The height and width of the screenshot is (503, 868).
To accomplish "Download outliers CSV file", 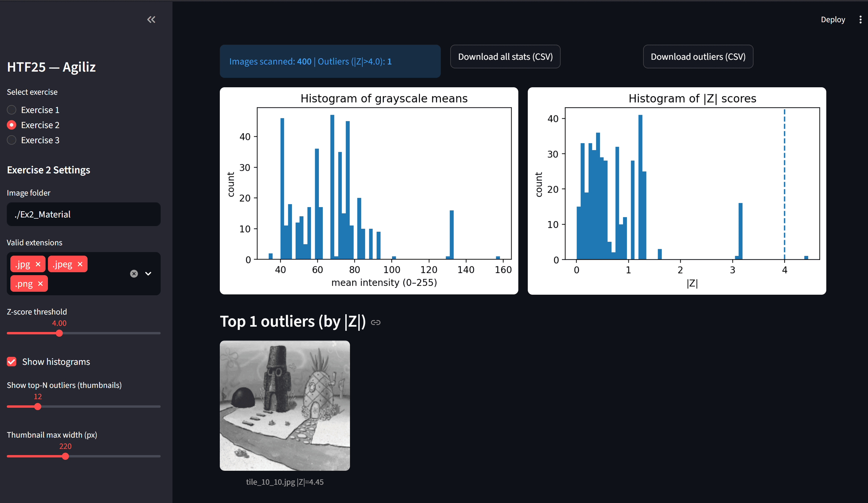I will point(698,57).
